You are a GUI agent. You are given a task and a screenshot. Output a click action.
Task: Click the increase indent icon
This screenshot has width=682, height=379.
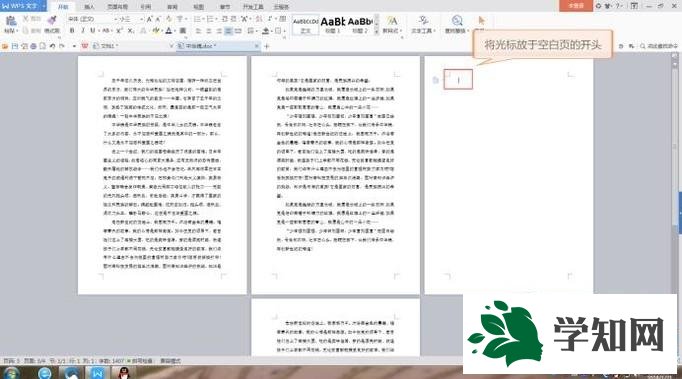click(234, 19)
